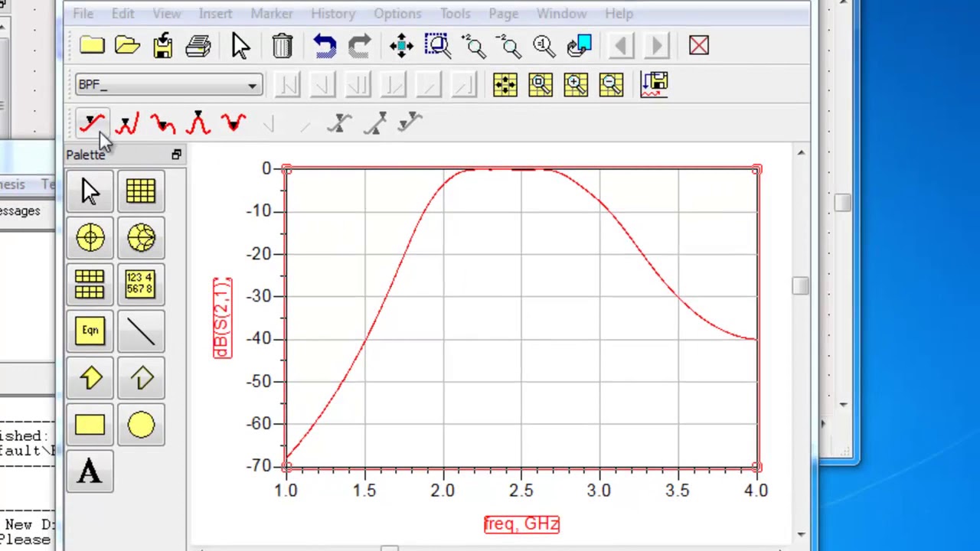Select the zoom-to-area rectangle tool
The image size is (980, 551).
point(437,46)
